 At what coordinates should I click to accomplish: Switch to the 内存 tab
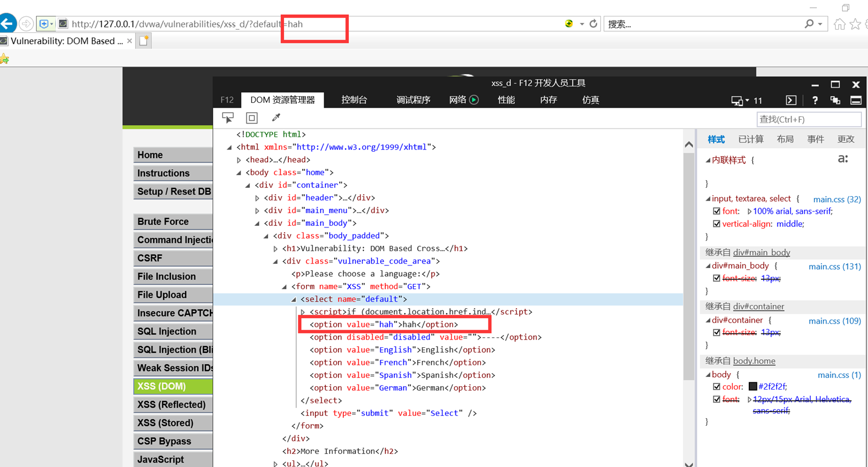548,99
